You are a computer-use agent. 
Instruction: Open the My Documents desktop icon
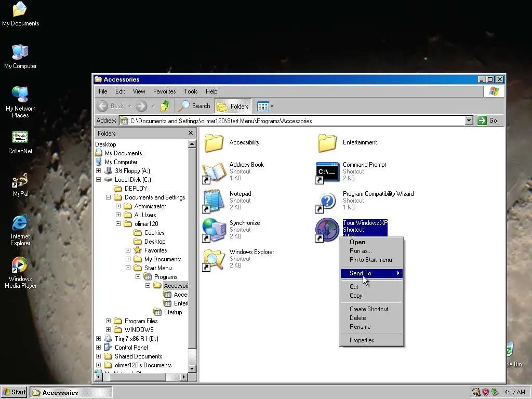[20, 14]
